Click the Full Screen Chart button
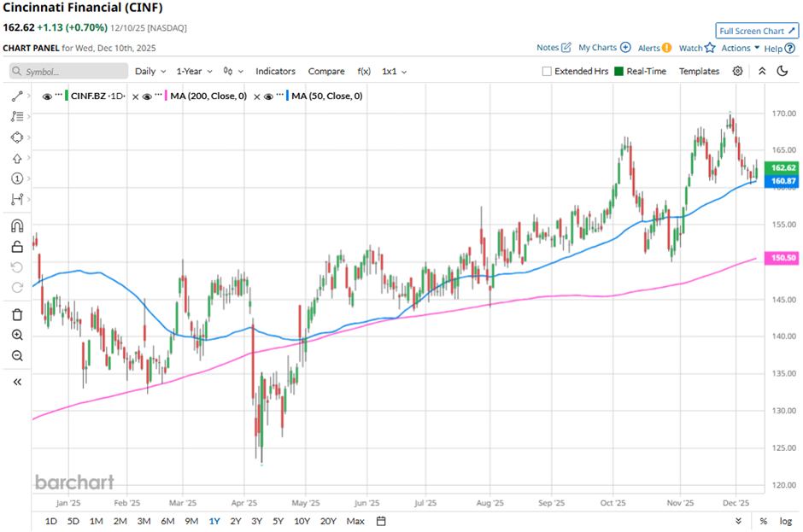 coord(758,31)
